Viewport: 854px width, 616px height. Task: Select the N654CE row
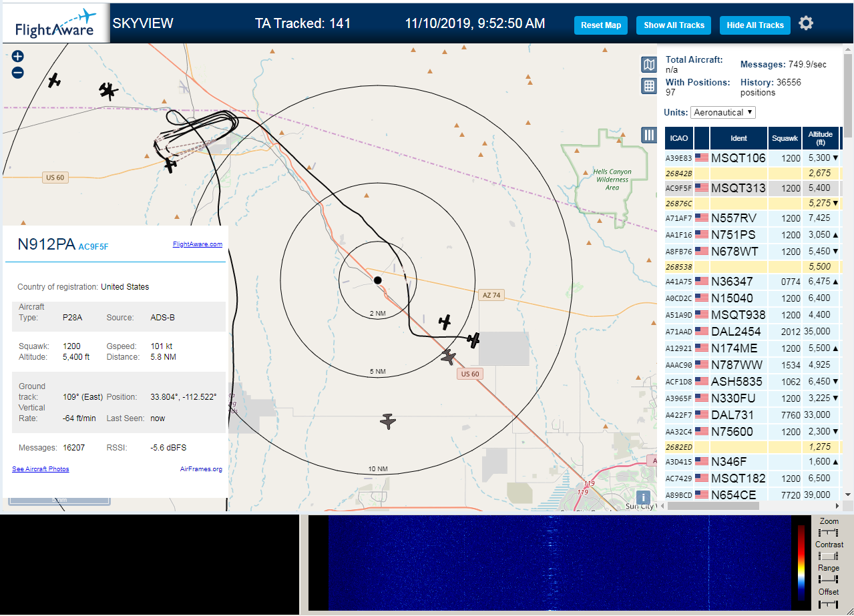pyautogui.click(x=753, y=495)
